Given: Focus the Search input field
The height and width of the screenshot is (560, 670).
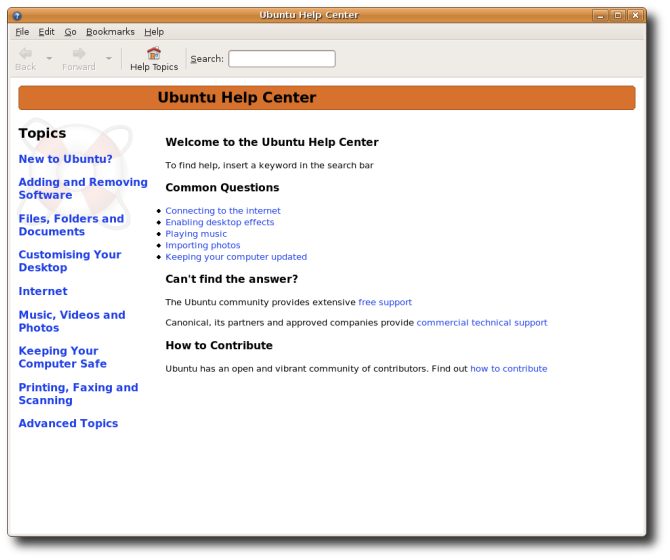Looking at the screenshot, I should tap(282, 59).
